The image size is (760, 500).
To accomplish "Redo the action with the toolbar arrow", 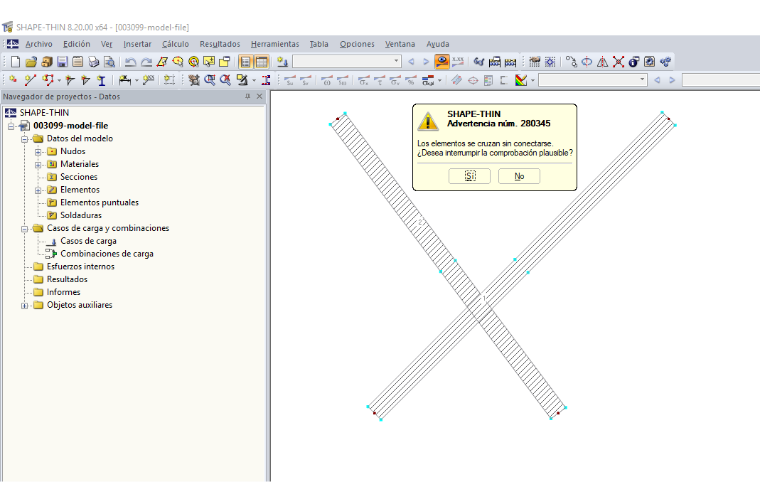I will (x=146, y=62).
